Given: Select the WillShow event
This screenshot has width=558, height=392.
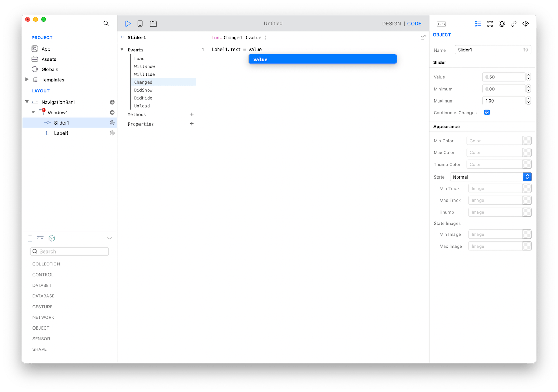Looking at the screenshot, I should [144, 66].
